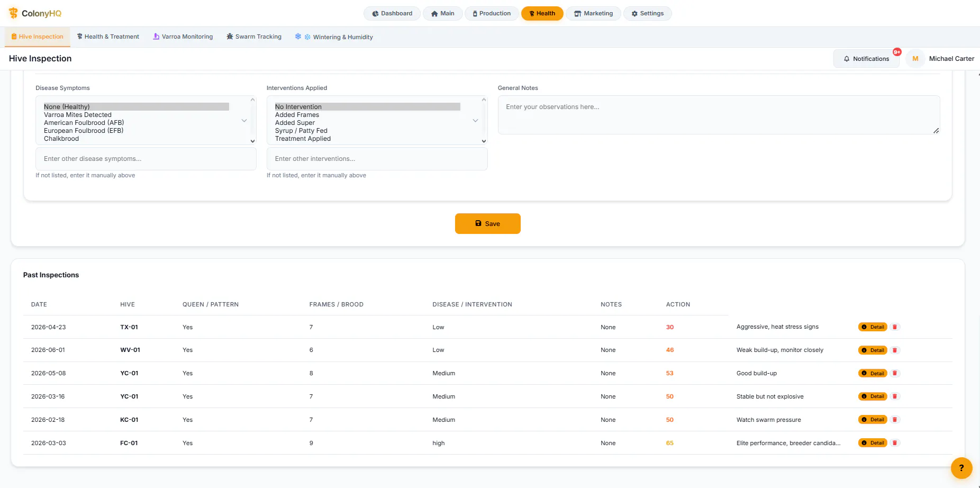Expand the Disease Symptoms chevron
The width and height of the screenshot is (980, 488).
(x=244, y=121)
